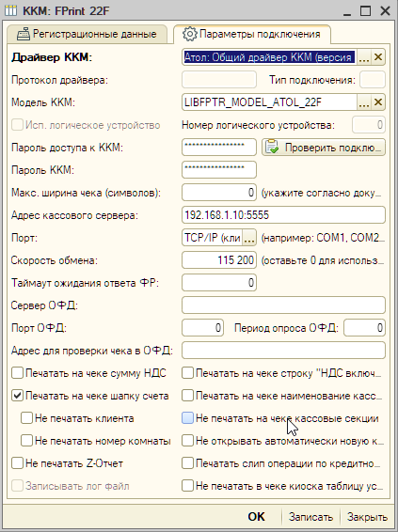
Task: Click the Записать button
Action: (310, 517)
